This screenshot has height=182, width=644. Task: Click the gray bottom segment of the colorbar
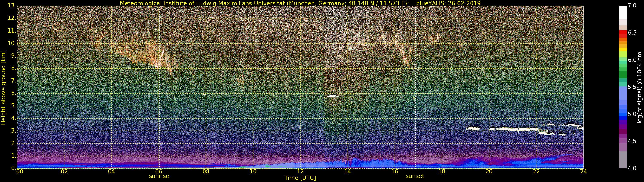(623, 160)
